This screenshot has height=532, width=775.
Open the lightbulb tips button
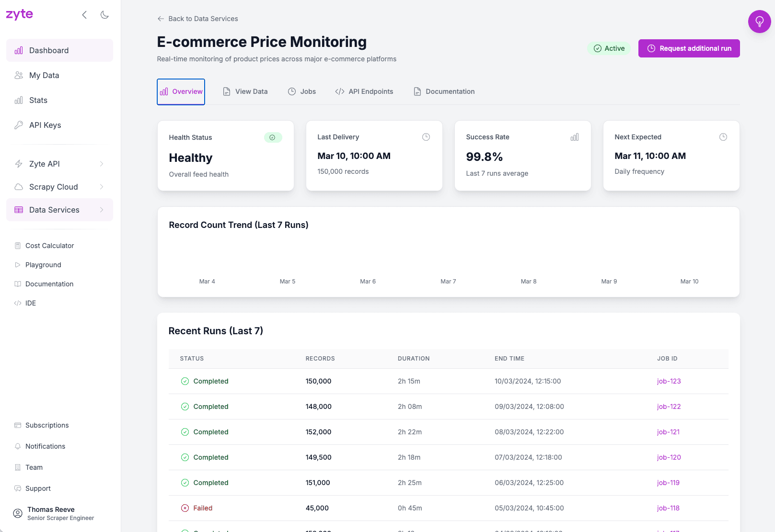(759, 22)
